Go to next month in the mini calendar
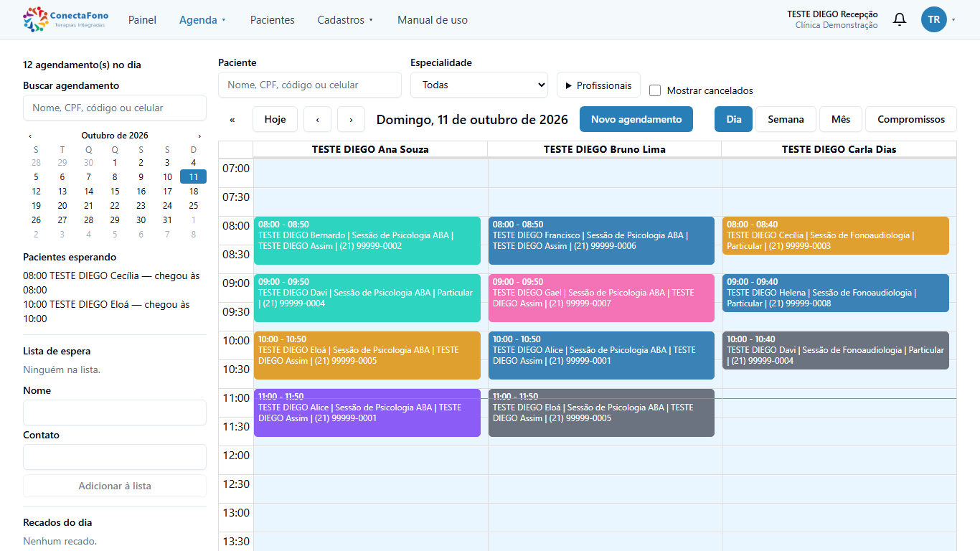 click(x=199, y=136)
